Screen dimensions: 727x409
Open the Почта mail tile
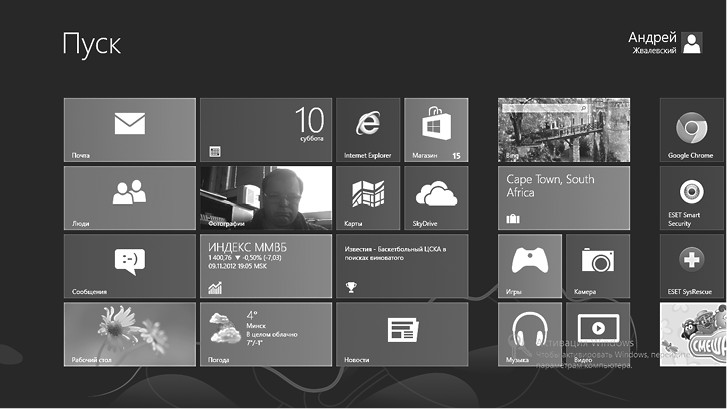coord(130,130)
